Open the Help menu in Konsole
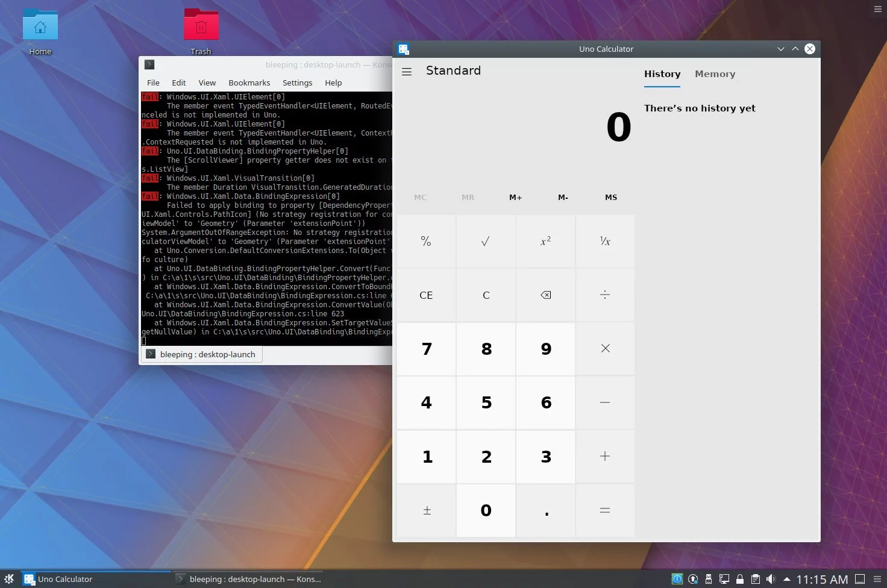 [333, 83]
